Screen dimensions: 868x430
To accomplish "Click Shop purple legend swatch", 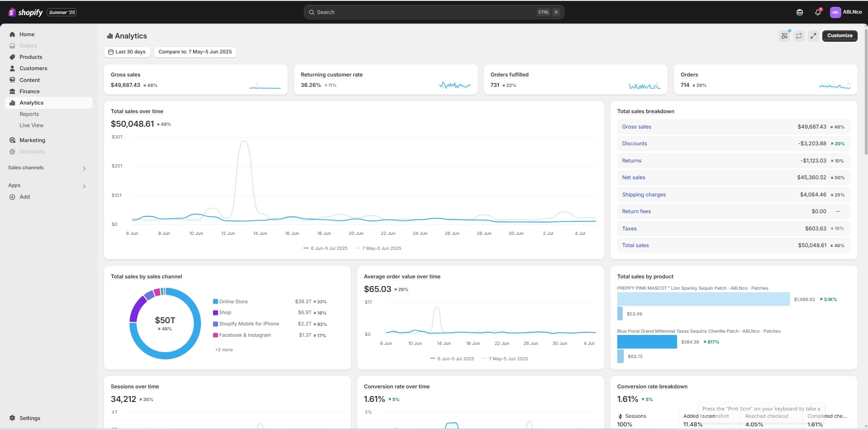I will point(216,313).
